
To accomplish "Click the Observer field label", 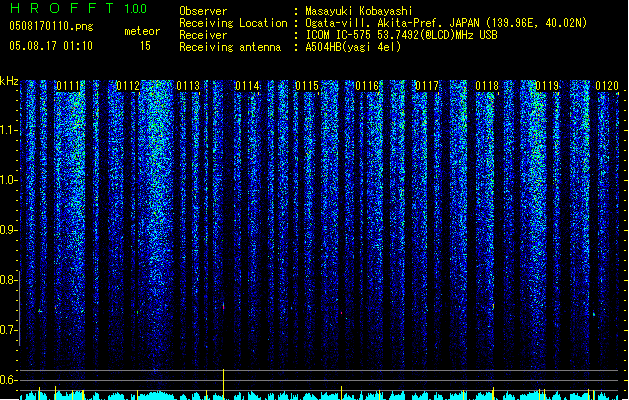I will point(203,11).
